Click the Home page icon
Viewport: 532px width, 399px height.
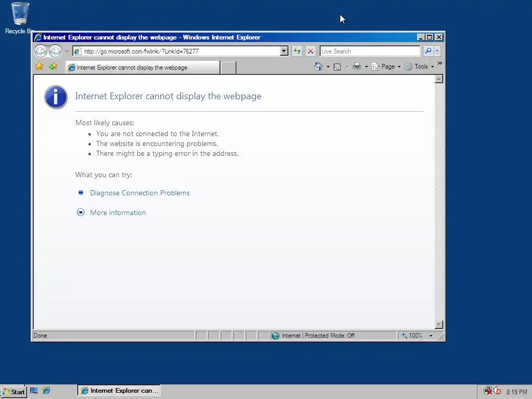318,66
